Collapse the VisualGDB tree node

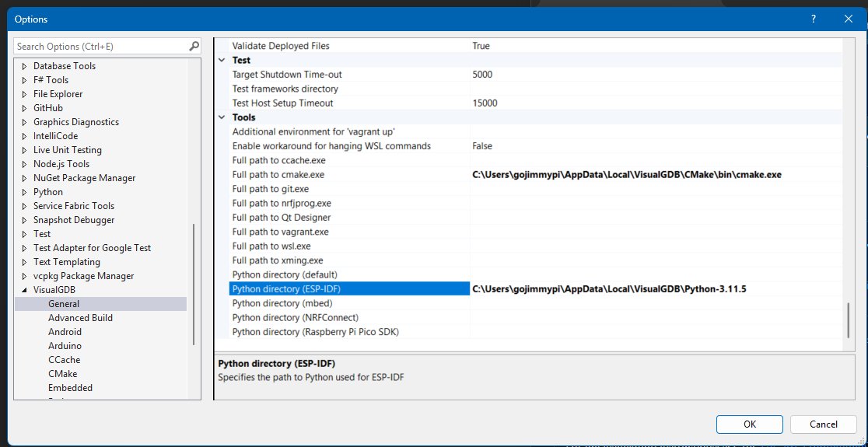24,291
